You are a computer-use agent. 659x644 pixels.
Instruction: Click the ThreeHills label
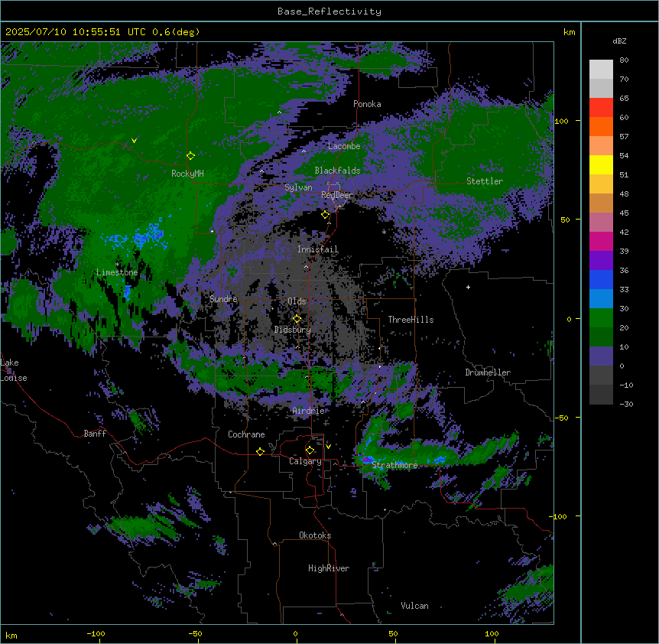(x=411, y=320)
